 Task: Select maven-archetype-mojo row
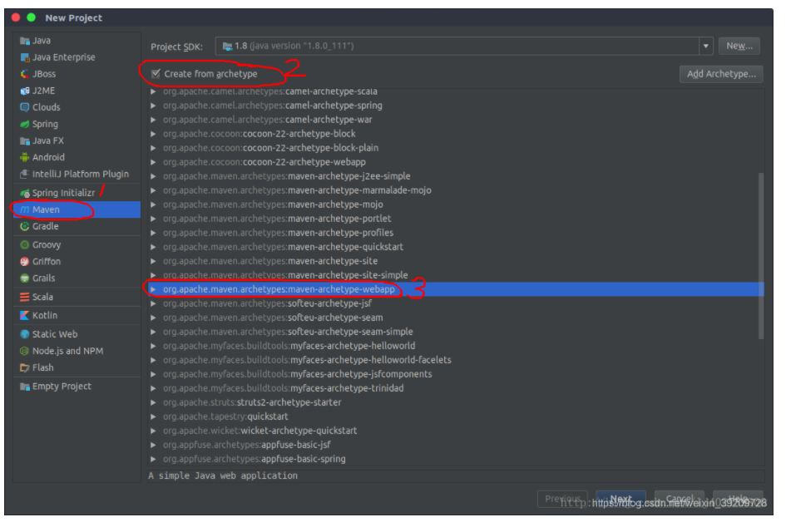click(456, 204)
